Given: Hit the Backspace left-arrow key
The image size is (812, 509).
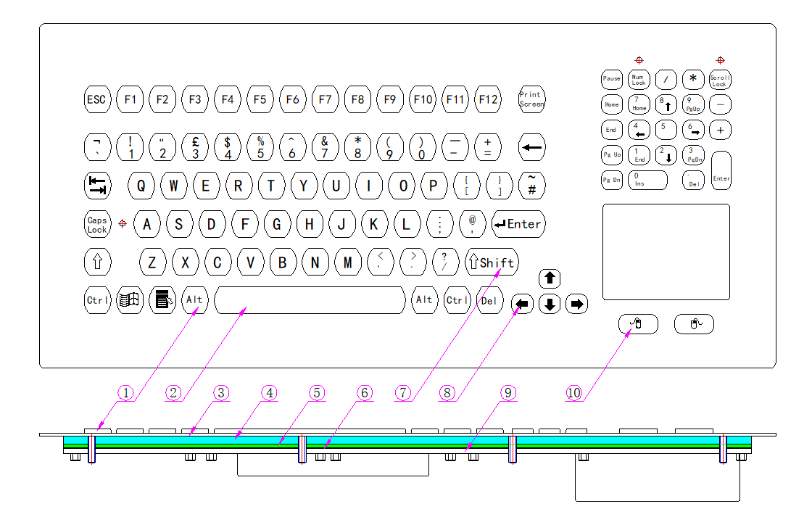Looking at the screenshot, I should click(531, 148).
